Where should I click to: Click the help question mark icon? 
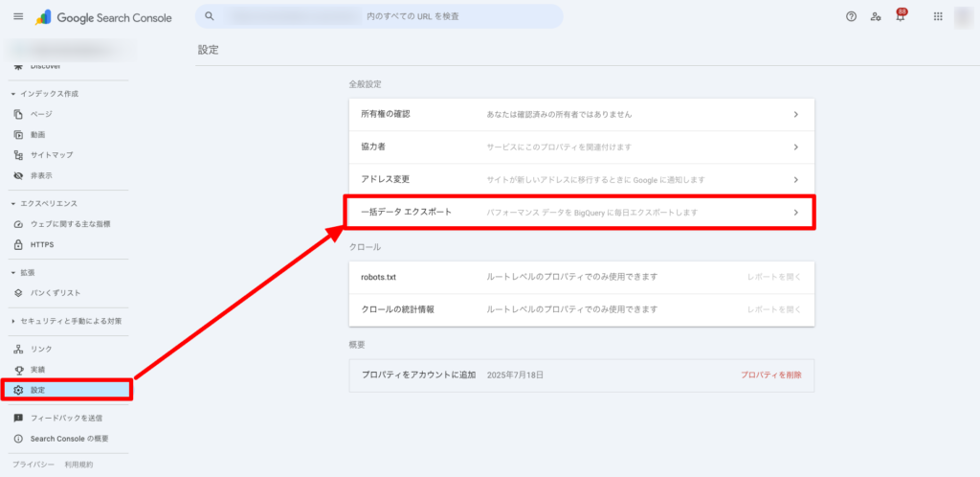pyautogui.click(x=851, y=17)
